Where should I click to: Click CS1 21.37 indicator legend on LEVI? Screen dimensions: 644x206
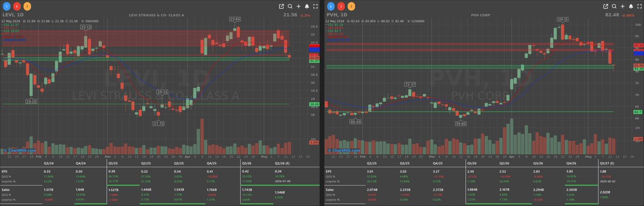click(x=10, y=24)
